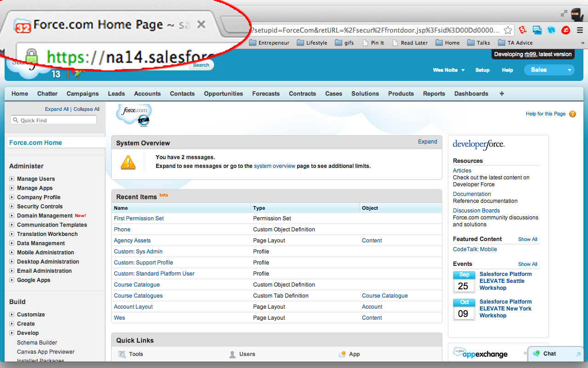The image size is (588, 368).
Task: Show more bookmarks with the chevron
Action: tap(582, 43)
